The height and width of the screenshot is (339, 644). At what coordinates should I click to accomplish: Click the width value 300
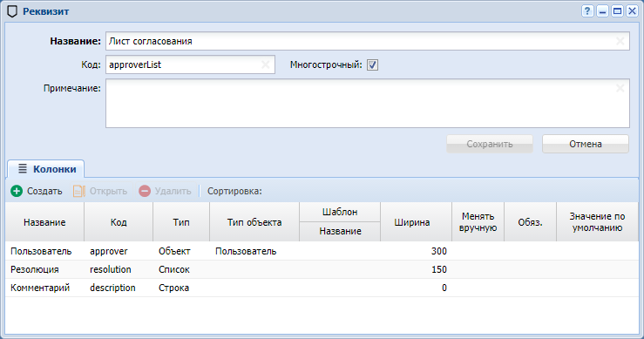tap(439, 251)
